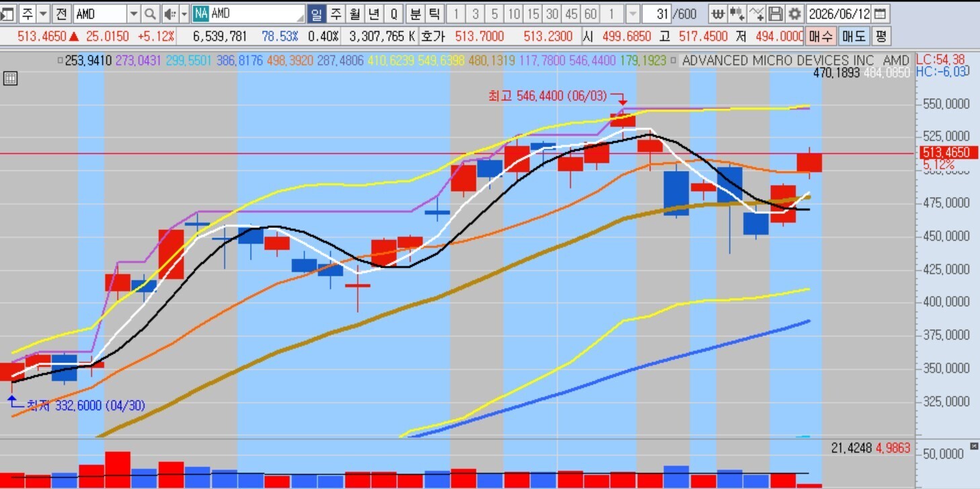
Task: Select the daily 일 period toggle
Action: pyautogui.click(x=317, y=13)
